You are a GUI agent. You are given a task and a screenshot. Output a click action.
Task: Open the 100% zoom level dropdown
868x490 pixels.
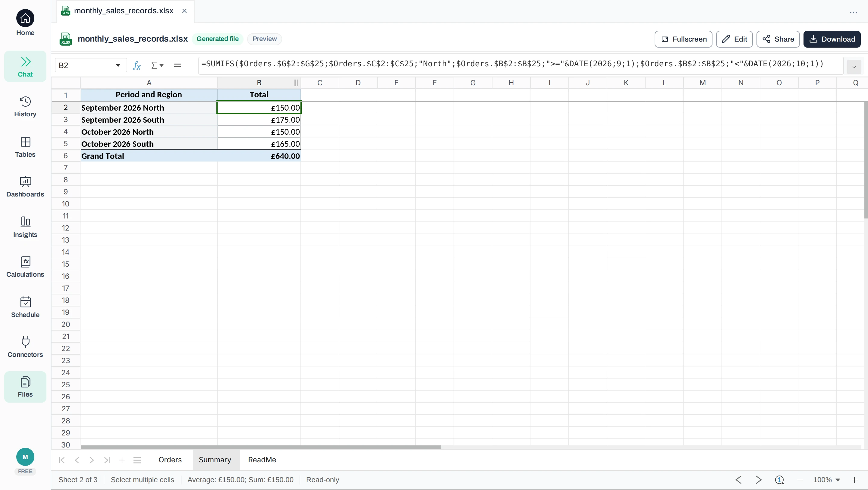point(826,480)
